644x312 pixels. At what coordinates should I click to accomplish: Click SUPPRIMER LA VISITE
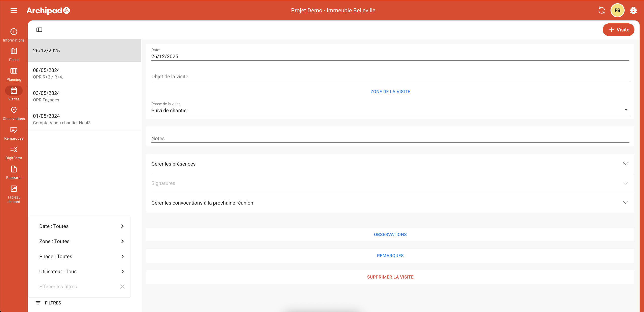[390, 277]
